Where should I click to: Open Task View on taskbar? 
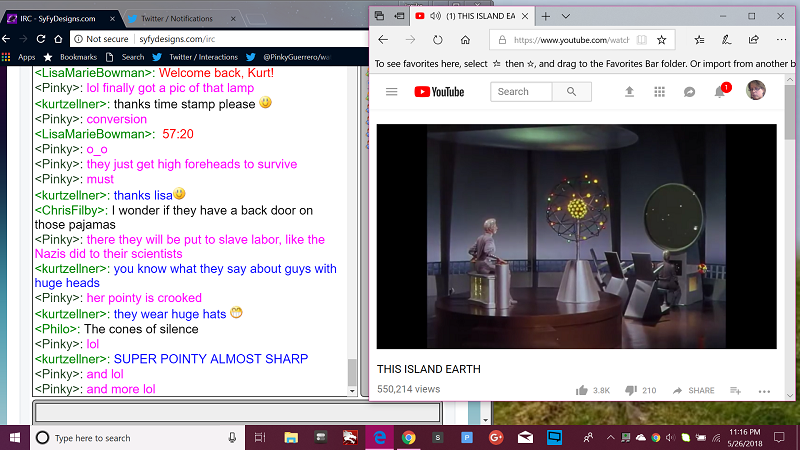(260, 438)
